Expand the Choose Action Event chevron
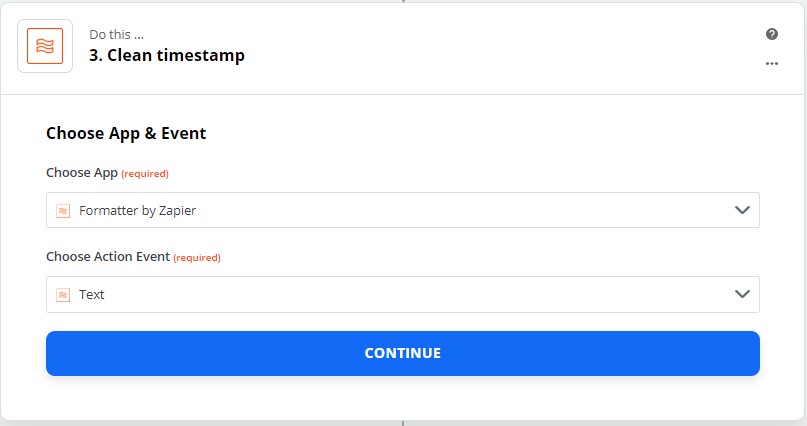Screen dimensions: 807x426 click(742, 294)
